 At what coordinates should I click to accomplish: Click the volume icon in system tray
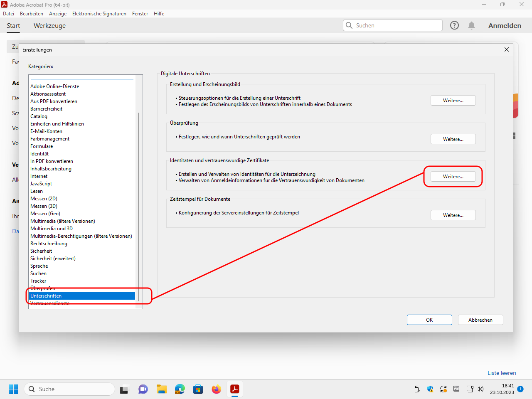coord(480,389)
